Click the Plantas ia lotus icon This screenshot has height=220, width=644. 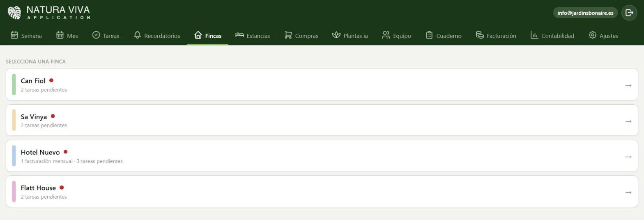[x=336, y=35]
